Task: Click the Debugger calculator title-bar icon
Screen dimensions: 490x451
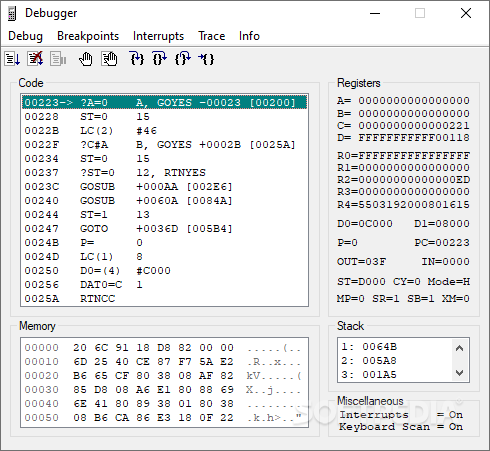Action: 12,13
